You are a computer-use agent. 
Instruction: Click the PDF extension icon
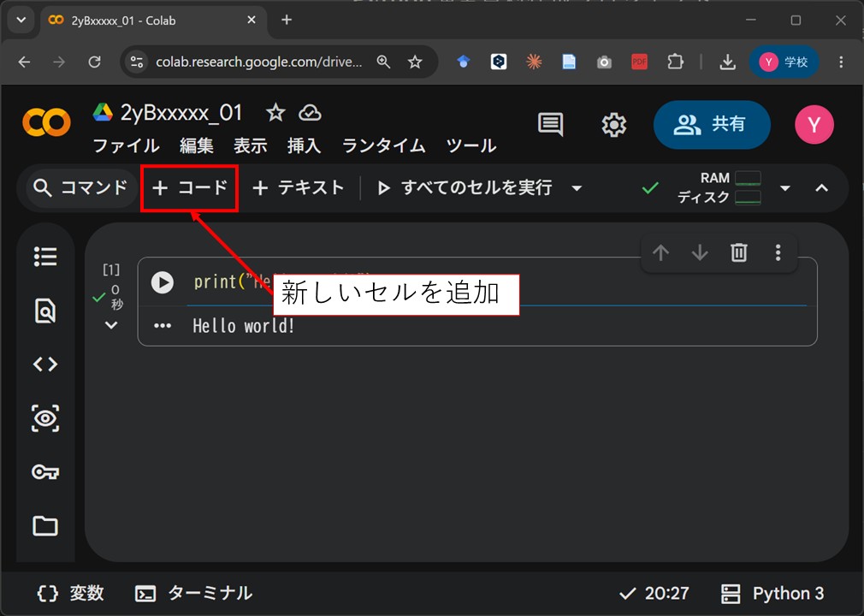point(639,62)
